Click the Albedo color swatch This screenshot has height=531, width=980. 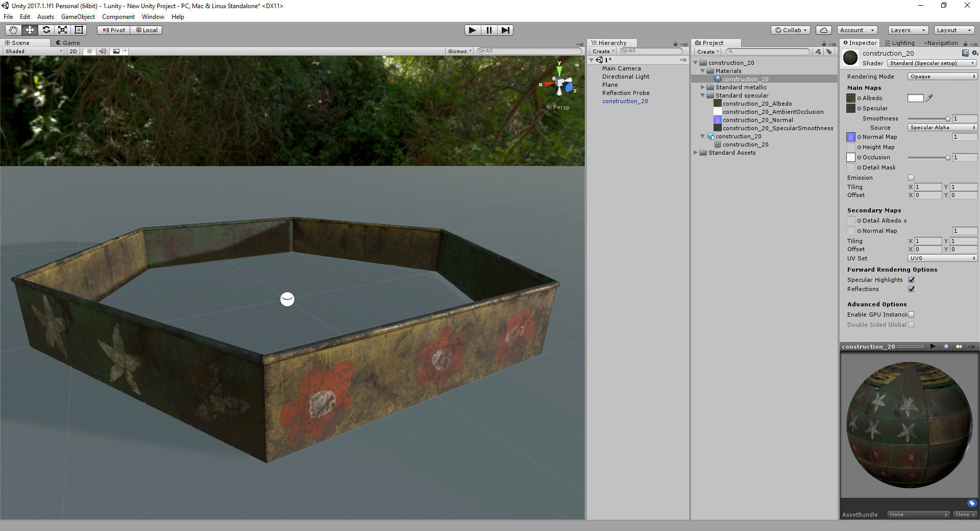tap(916, 98)
